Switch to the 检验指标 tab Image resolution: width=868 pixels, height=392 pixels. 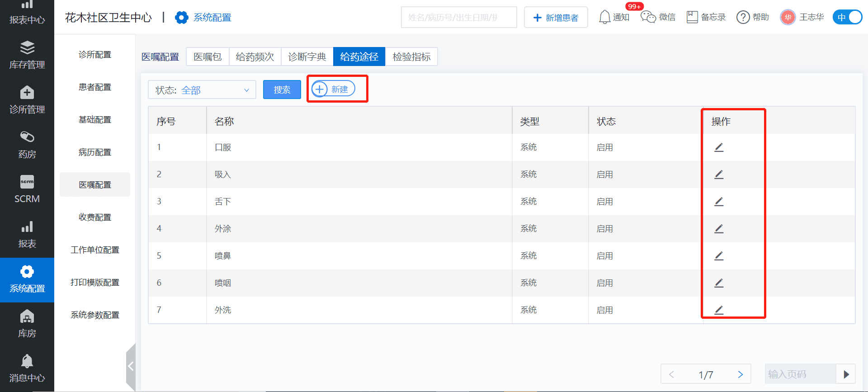(x=411, y=57)
